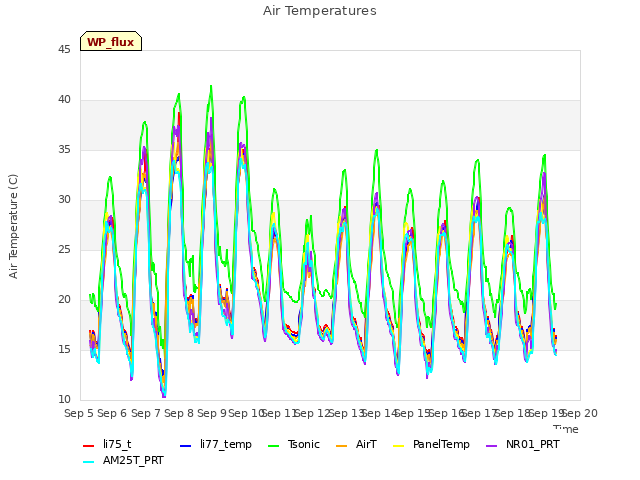Click the 40 y-axis tick label
640x480 pixels.
(x=64, y=100)
